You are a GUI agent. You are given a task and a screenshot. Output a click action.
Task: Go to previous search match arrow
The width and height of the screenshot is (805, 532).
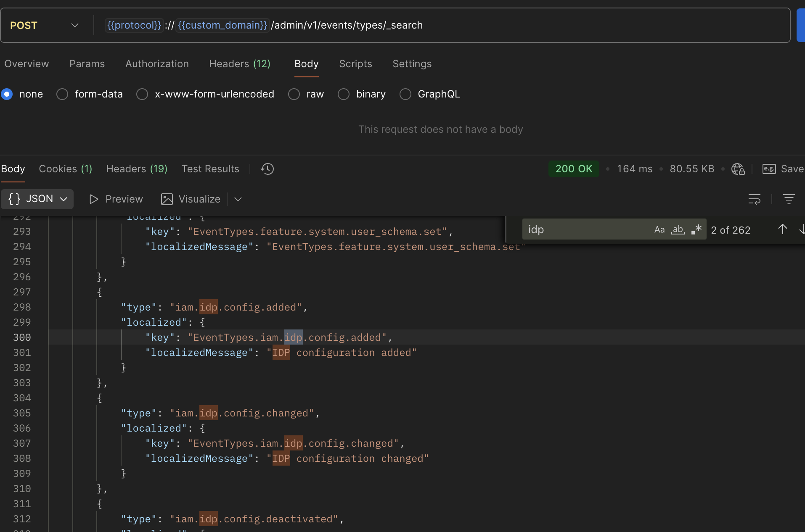pyautogui.click(x=782, y=229)
